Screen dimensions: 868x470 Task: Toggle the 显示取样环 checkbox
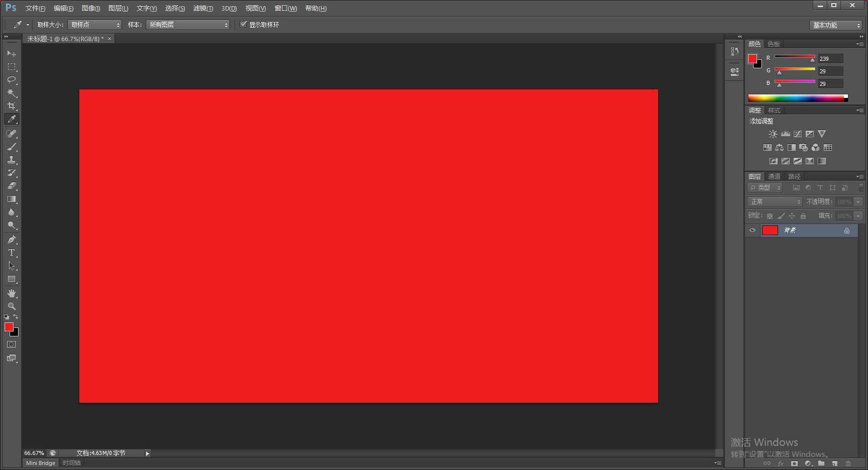tap(244, 24)
